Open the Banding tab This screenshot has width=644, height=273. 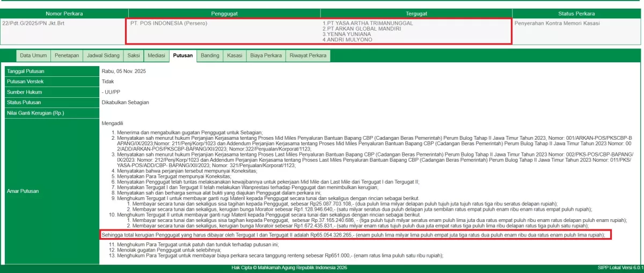pos(210,55)
